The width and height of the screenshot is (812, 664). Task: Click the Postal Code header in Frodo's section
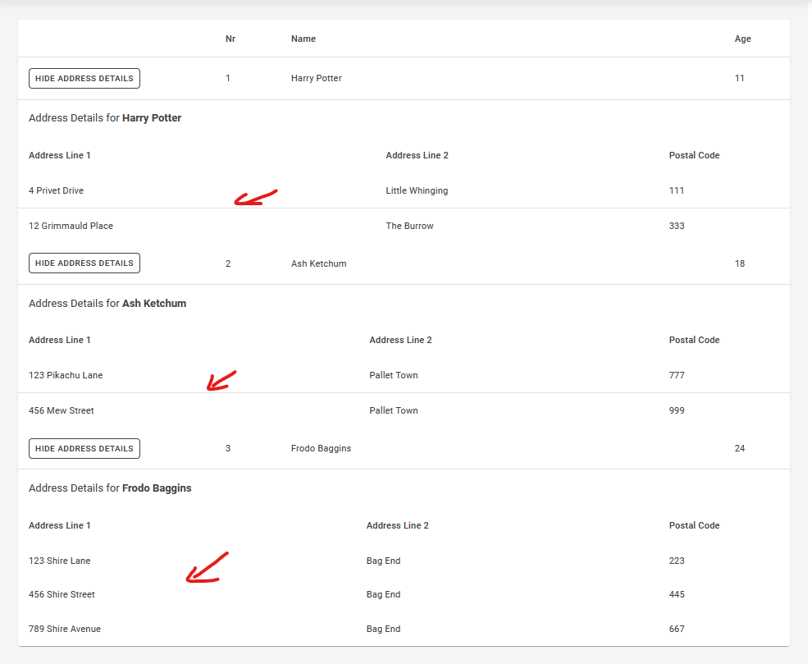[694, 525]
